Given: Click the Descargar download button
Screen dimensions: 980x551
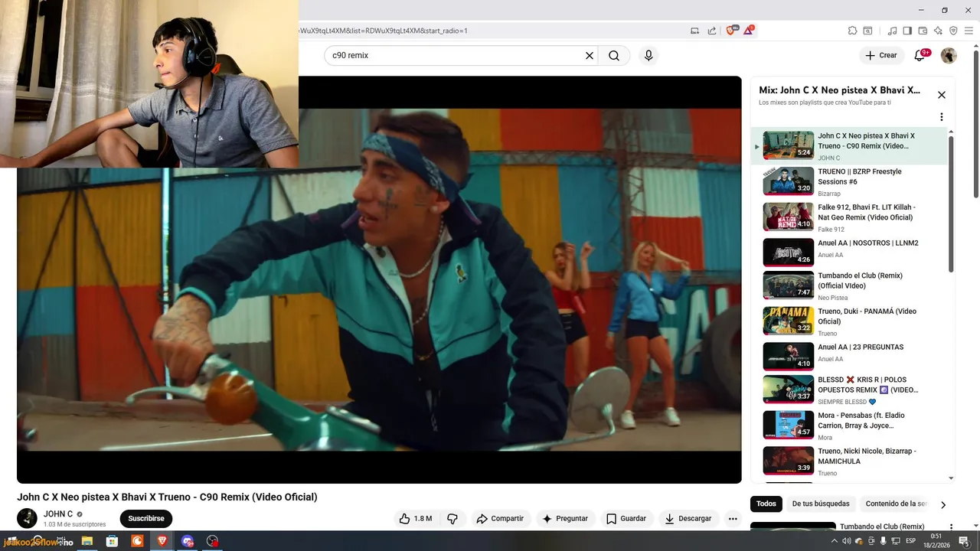Looking at the screenshot, I should pos(688,518).
